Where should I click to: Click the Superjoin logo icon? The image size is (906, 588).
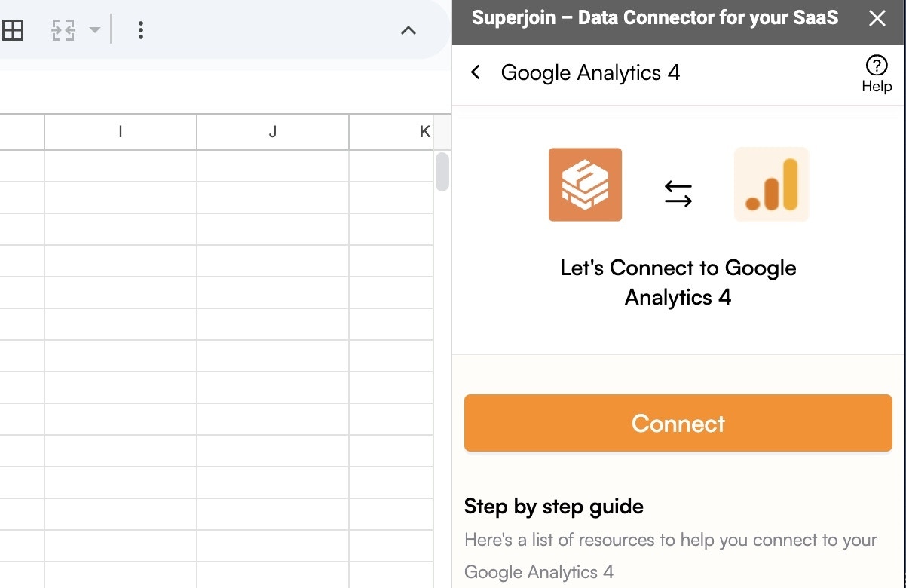click(585, 185)
